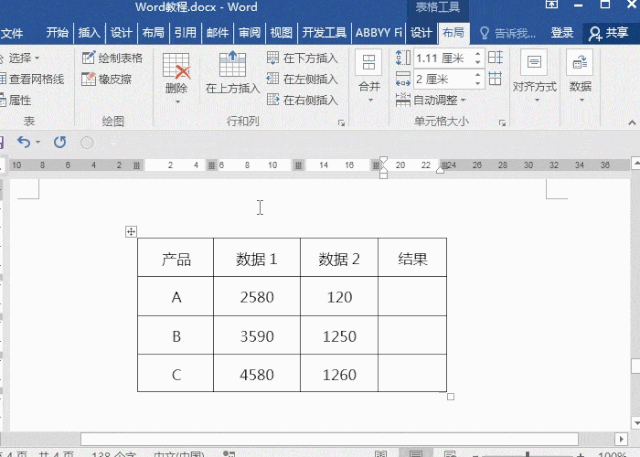
Task: Expand the Merge (合并) dropdown arrow
Action: 370,100
